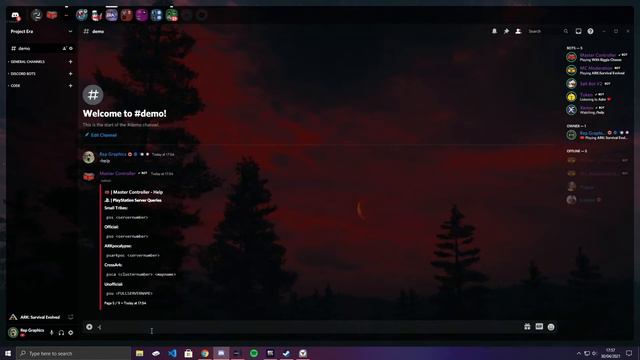Select the third bot in the BOTS list
Image resolution: width=640 pixels, height=360 pixels.
[x=597, y=84]
